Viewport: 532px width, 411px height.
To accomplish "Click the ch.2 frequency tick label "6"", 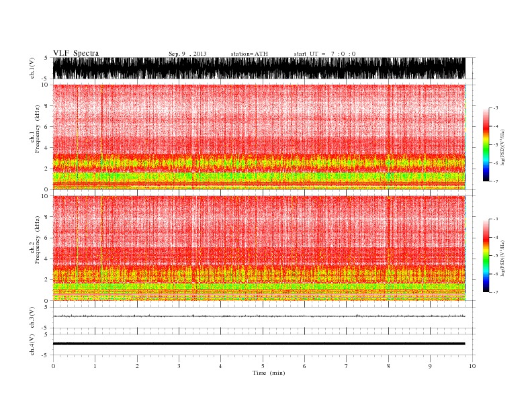I will coord(46,238).
